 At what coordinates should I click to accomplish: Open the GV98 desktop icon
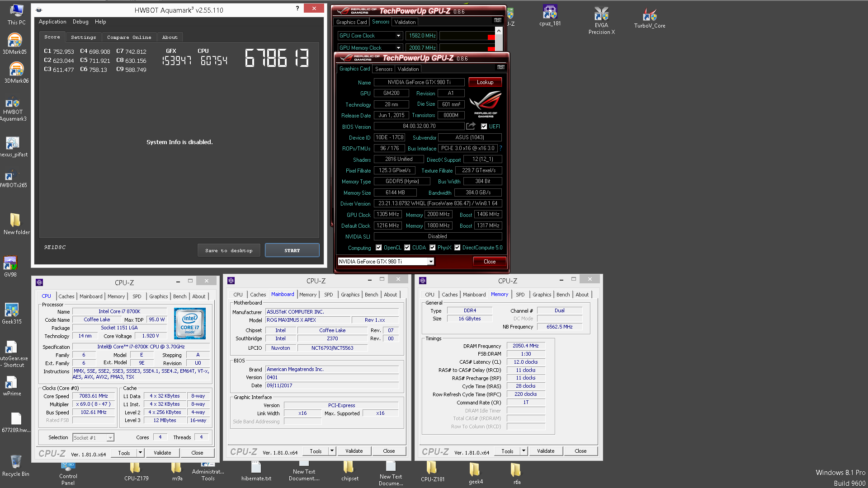10,267
